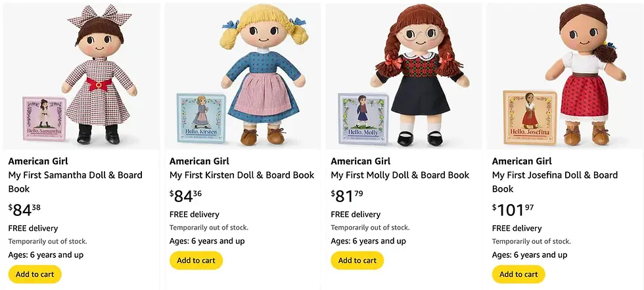The image size is (644, 290).
Task: Add Molly doll to cart
Action: [357, 260]
